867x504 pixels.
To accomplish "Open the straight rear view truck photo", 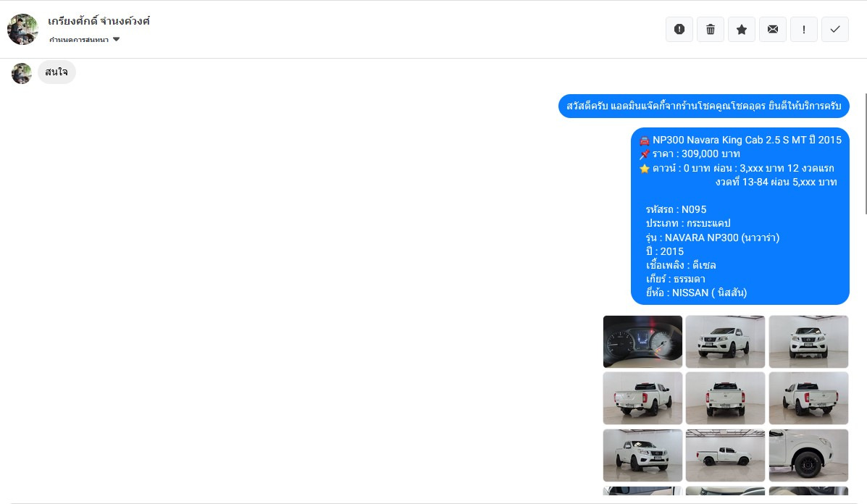I will coord(726,398).
